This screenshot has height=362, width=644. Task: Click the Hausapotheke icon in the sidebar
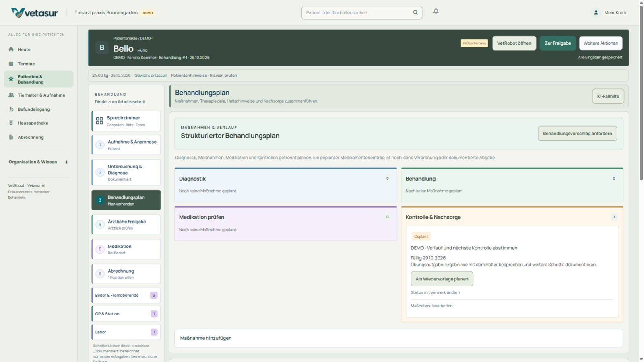(11, 123)
